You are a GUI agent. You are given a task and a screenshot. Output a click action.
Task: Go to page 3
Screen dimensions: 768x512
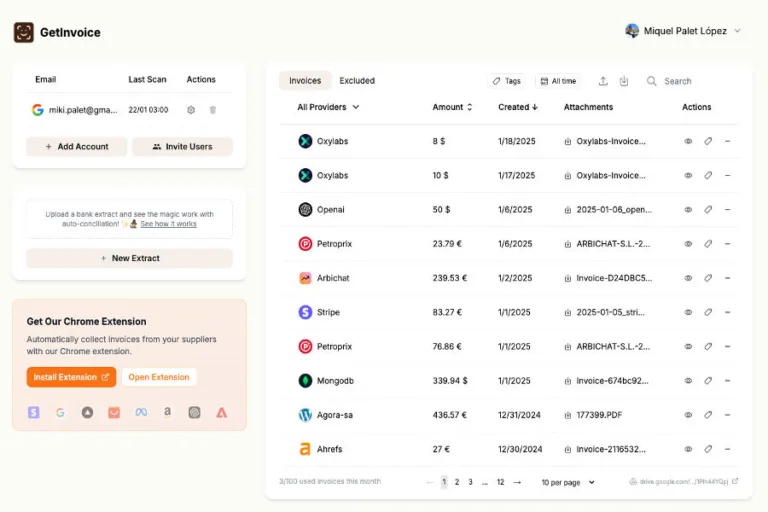(470, 482)
